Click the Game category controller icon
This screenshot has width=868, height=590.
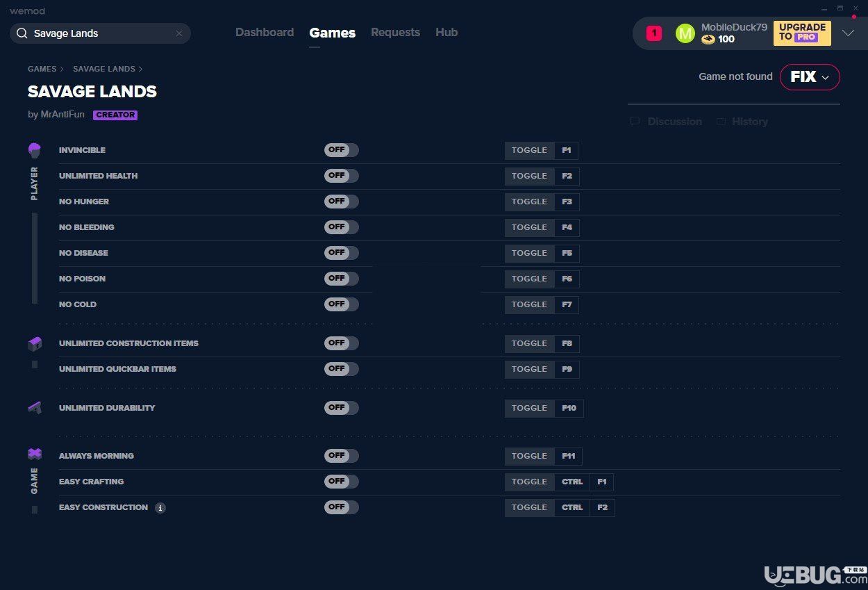pos(35,454)
